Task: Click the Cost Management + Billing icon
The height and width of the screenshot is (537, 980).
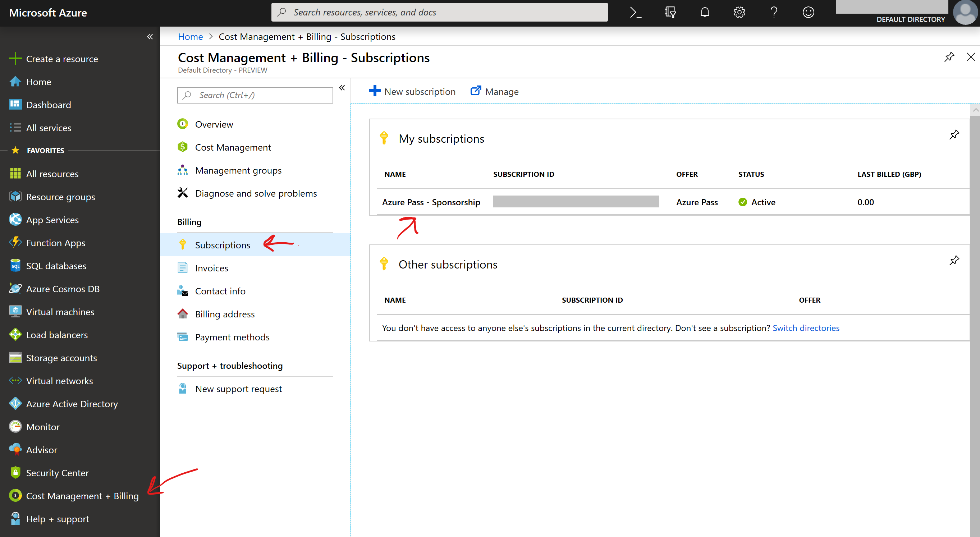Action: coord(14,496)
